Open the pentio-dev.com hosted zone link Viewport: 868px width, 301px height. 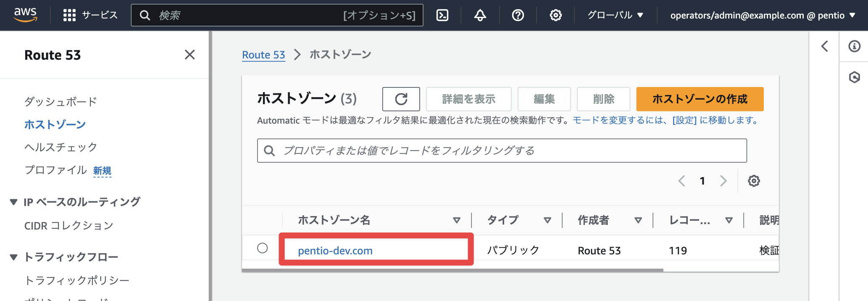335,251
